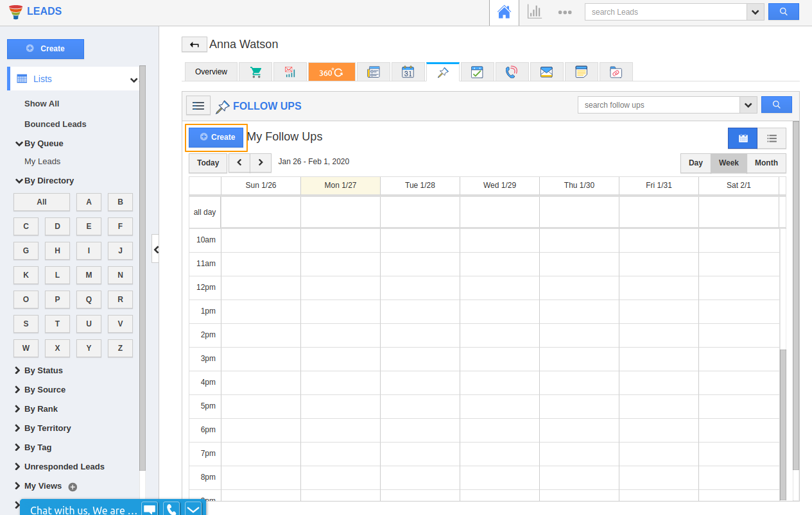The image size is (812, 515).
Task: Open the reports bar chart icon
Action: 534,12
